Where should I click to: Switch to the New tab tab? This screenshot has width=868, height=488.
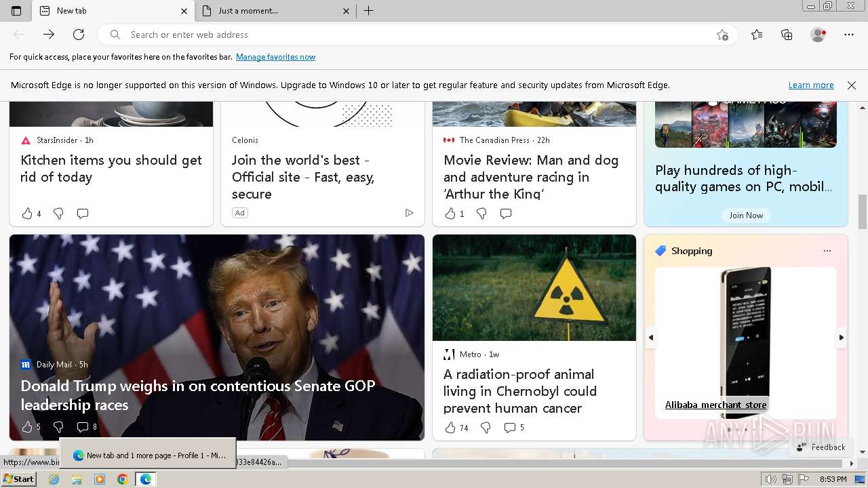113,11
